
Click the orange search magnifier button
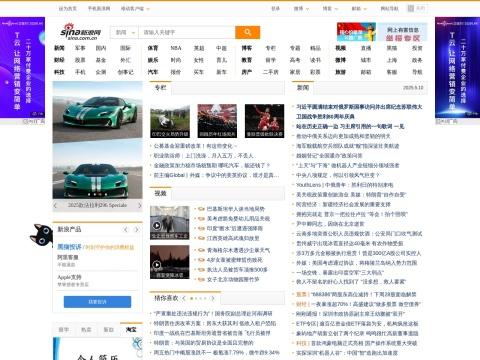[247, 32]
